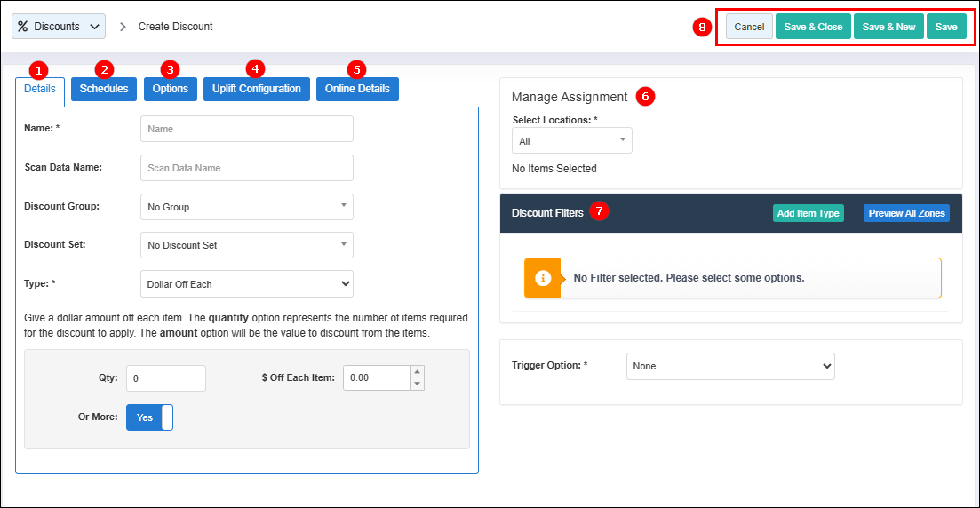This screenshot has width=980, height=508.
Task: Go to the Uplift Configuration tab
Action: tap(257, 89)
